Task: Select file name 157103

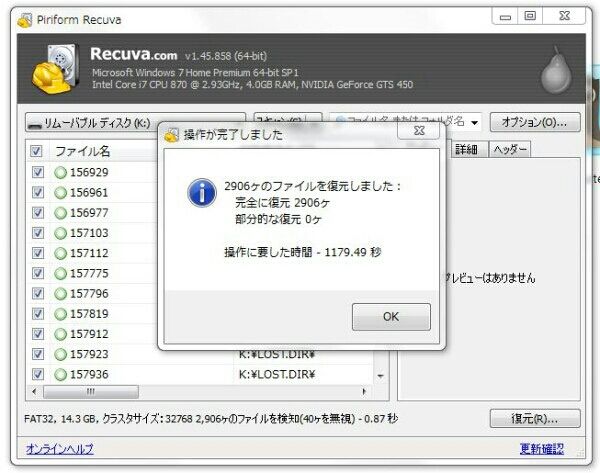Action: (x=89, y=233)
